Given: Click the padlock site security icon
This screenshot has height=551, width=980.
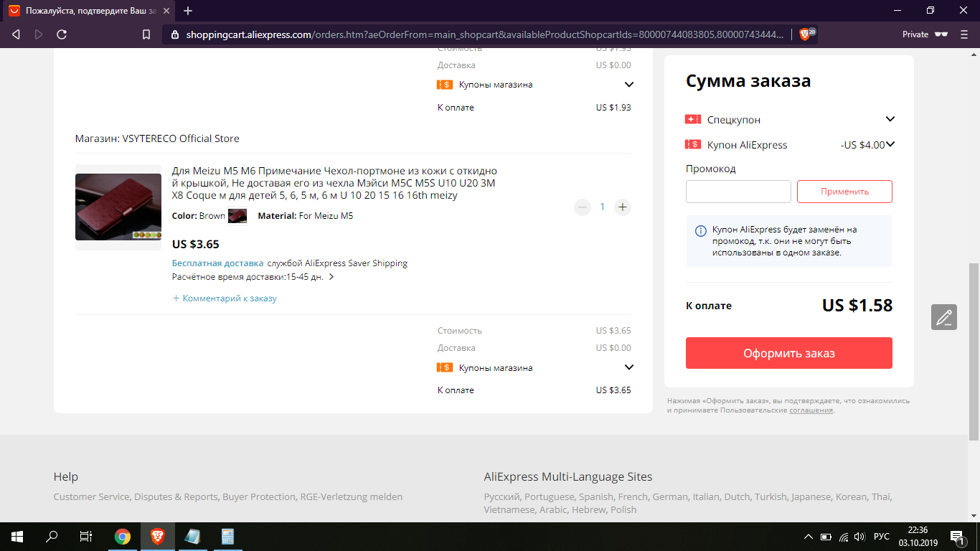Looking at the screenshot, I should click(174, 34).
